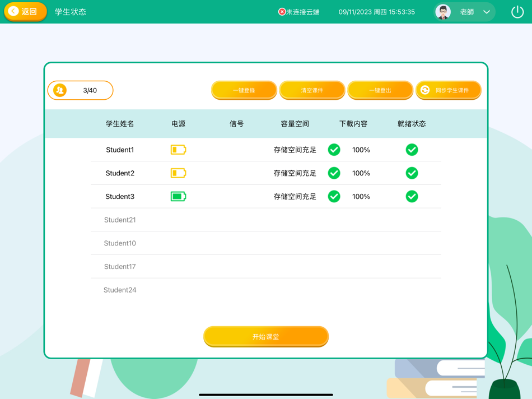Click Student1's 100% download value
The image size is (532, 399).
click(x=361, y=150)
